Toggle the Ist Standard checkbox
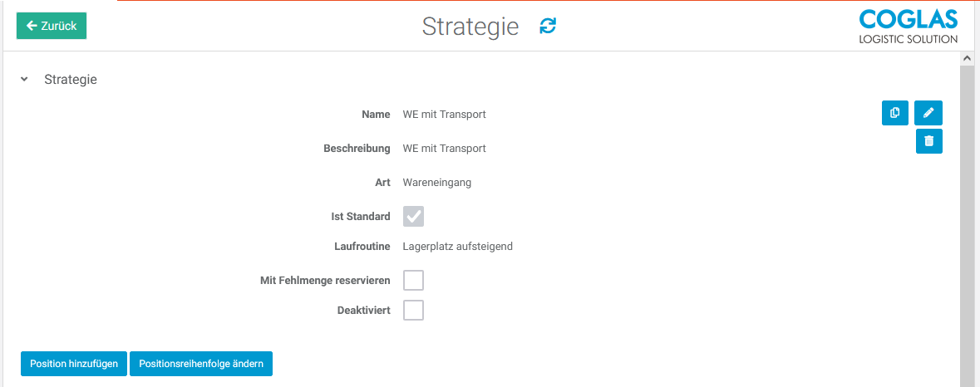The height and width of the screenshot is (387, 980). pyautogui.click(x=413, y=217)
